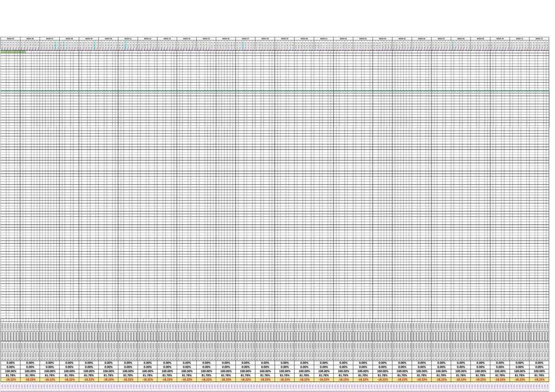555x392 pixels.
Task: Click the WEEK 51 column header
Action: coord(128,38)
